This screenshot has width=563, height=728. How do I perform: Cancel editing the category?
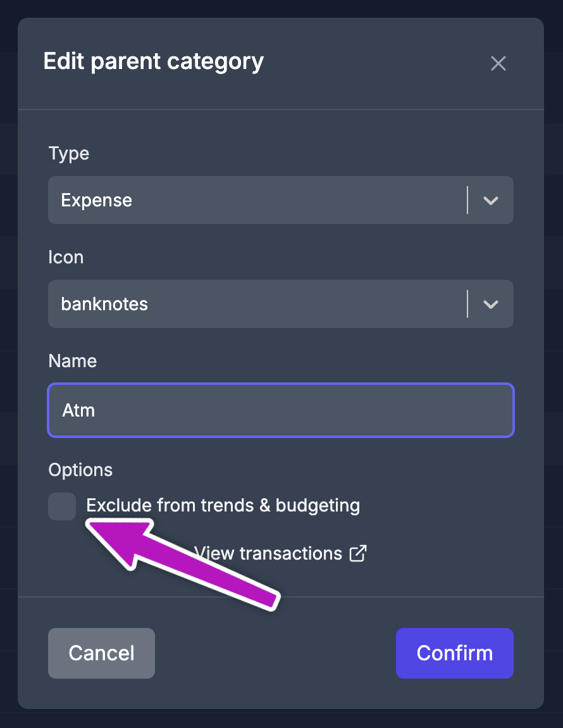tap(102, 653)
